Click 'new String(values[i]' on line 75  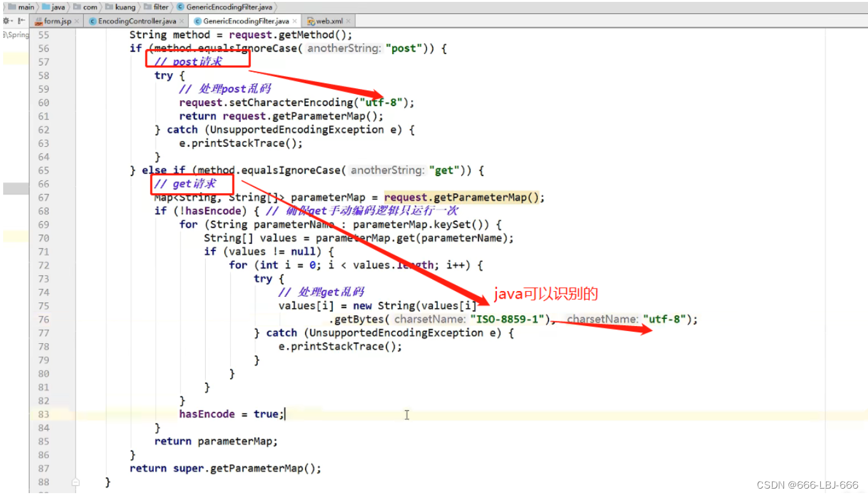pyautogui.click(x=415, y=306)
